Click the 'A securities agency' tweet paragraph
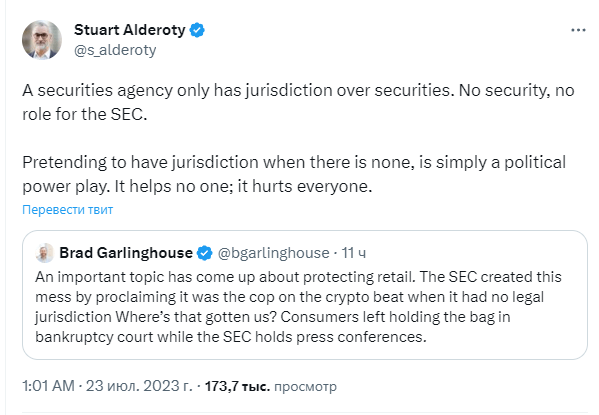The height and width of the screenshot is (415, 599). [298, 102]
